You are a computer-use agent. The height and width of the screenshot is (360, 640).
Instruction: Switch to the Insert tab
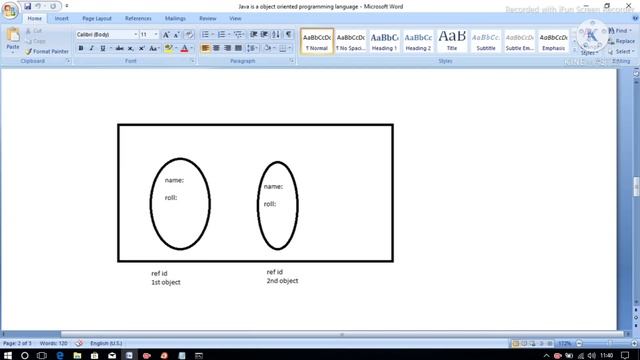[x=62, y=18]
